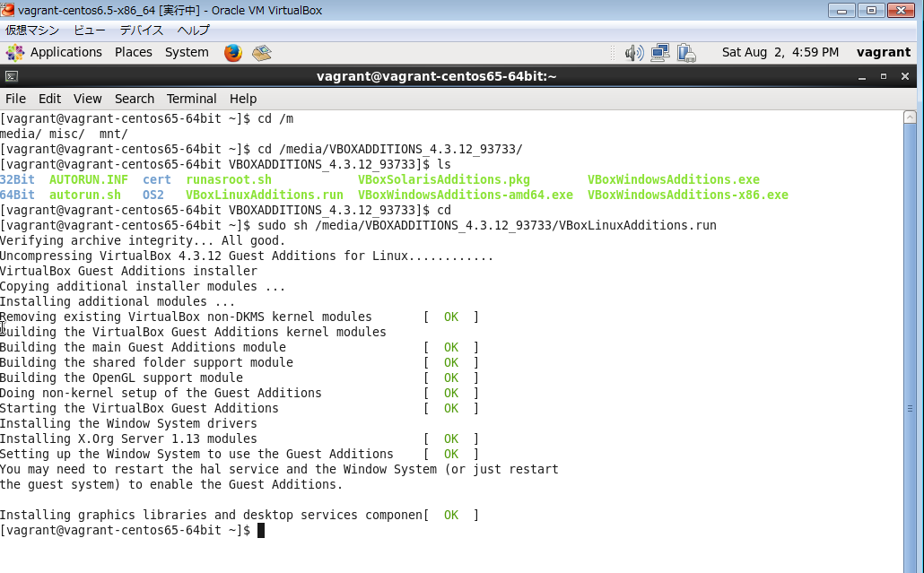Click the OK status for OpenGL support module
This screenshot has width=924, height=573.
click(451, 378)
